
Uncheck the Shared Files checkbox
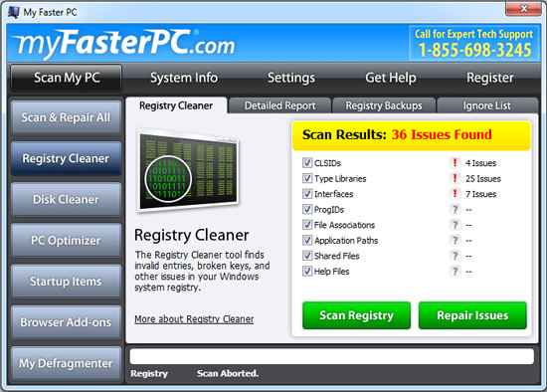[x=307, y=256]
